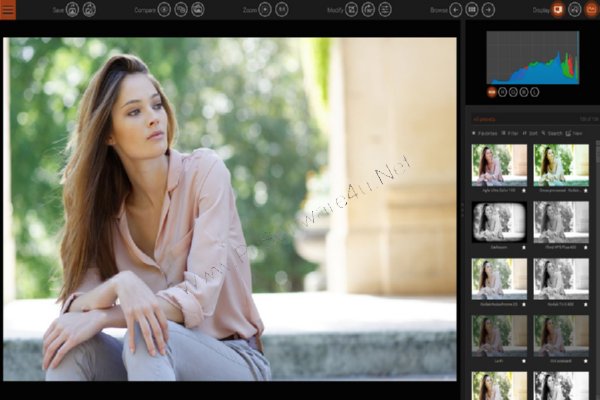This screenshot has width=600, height=400.
Task: Open the Filter presets dropdown
Action: point(510,133)
